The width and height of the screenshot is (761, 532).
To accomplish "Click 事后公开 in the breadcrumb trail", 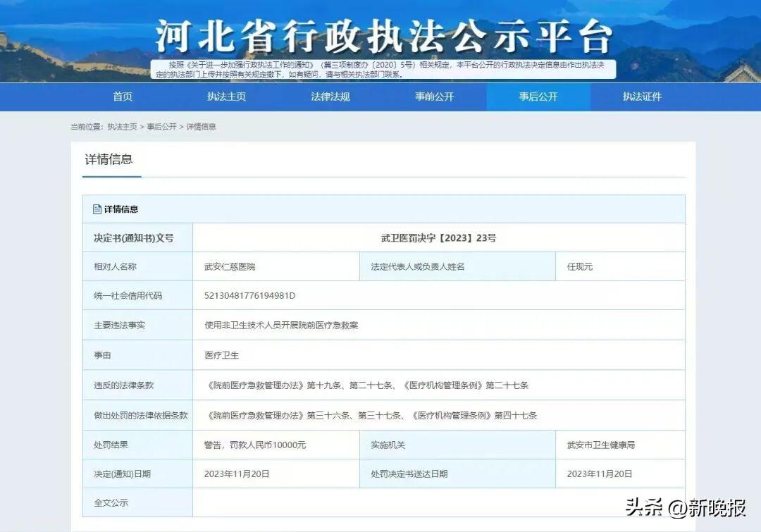I will coord(161,127).
